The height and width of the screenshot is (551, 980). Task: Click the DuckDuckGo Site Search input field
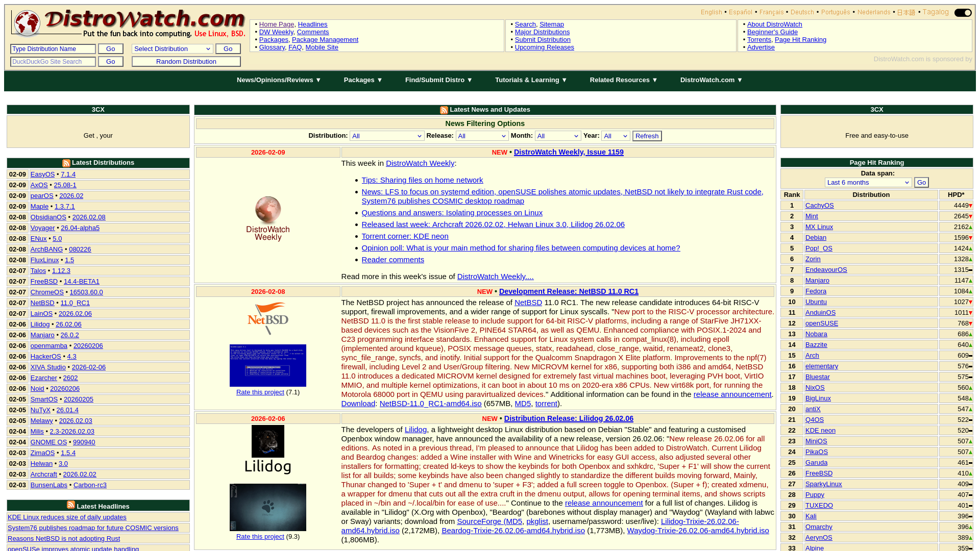click(53, 61)
